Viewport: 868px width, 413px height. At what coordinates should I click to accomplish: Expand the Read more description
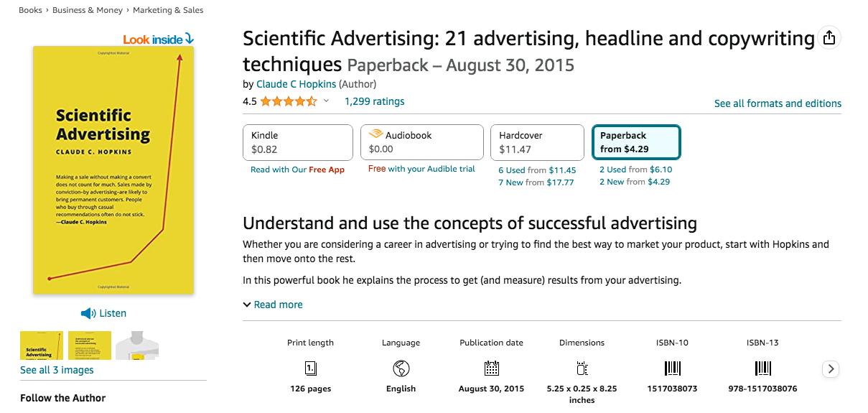point(273,305)
